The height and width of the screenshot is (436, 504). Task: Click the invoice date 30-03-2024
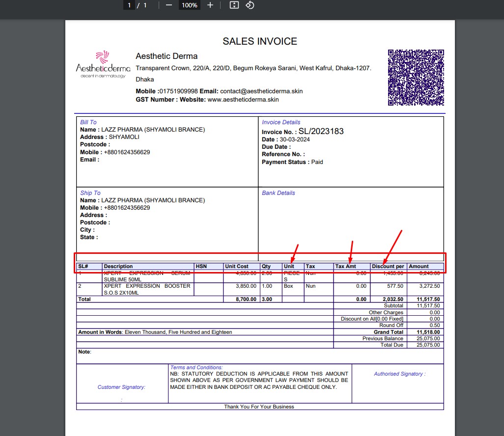[x=294, y=139]
